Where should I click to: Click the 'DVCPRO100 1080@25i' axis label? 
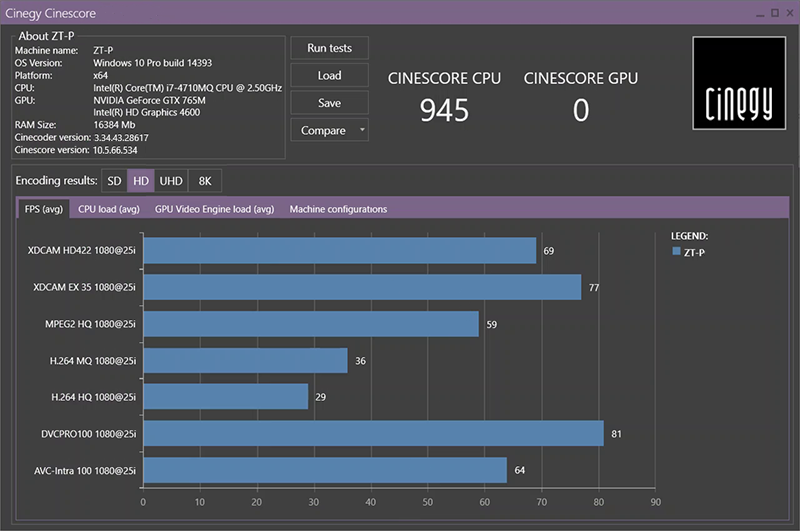pyautogui.click(x=89, y=434)
